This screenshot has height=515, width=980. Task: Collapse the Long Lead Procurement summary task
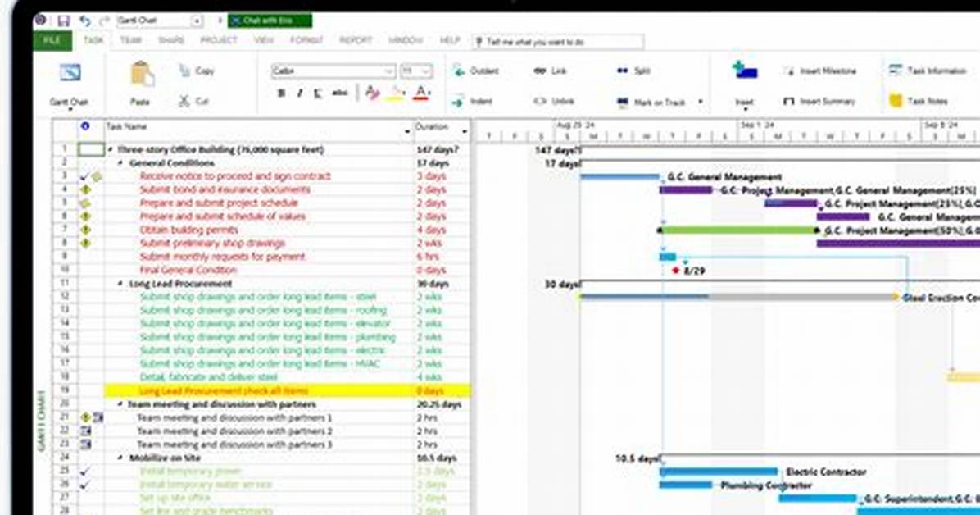pyautogui.click(x=121, y=284)
